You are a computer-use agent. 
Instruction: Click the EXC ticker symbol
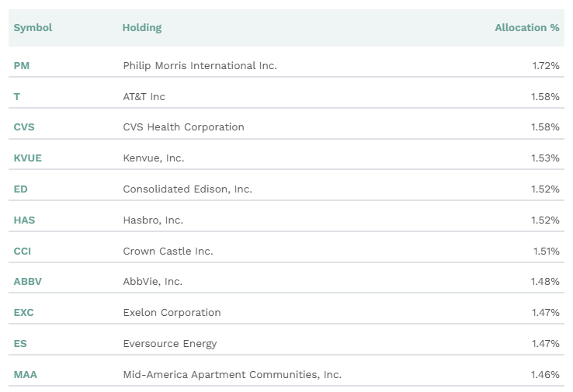pyautogui.click(x=23, y=313)
